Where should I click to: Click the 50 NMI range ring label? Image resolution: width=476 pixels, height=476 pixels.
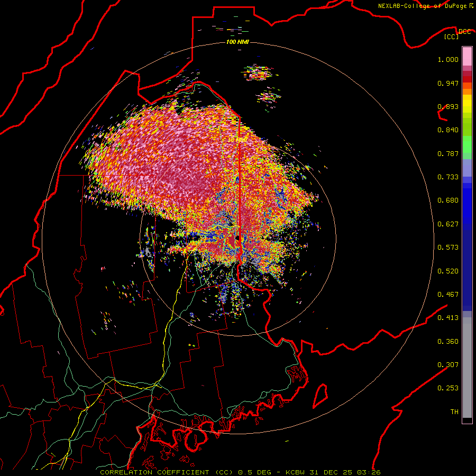coord(237,140)
